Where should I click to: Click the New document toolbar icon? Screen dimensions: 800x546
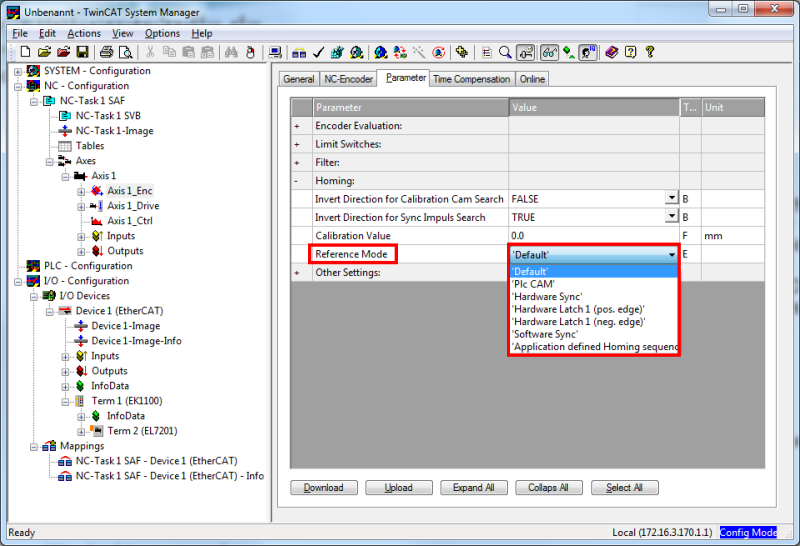click(25, 52)
